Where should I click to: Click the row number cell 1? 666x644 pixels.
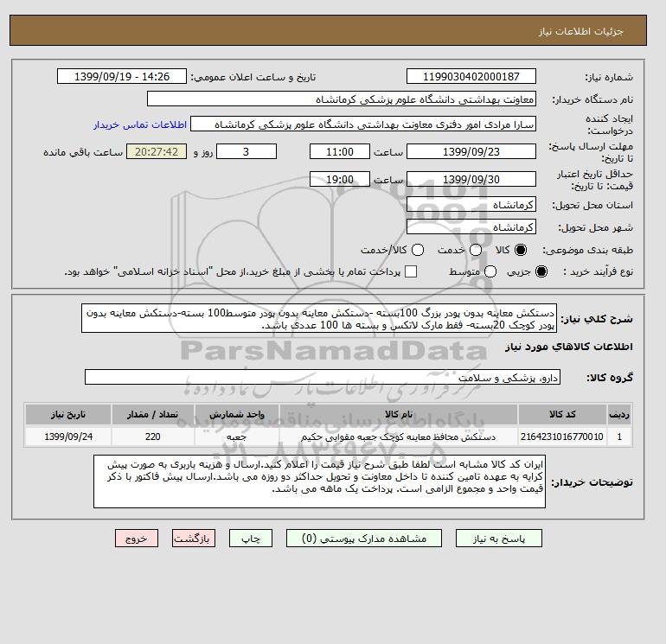(x=619, y=437)
